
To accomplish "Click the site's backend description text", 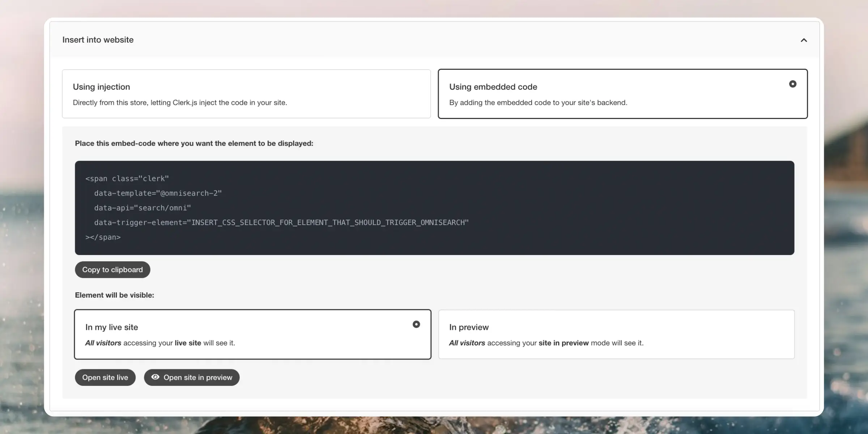I will pyautogui.click(x=538, y=103).
